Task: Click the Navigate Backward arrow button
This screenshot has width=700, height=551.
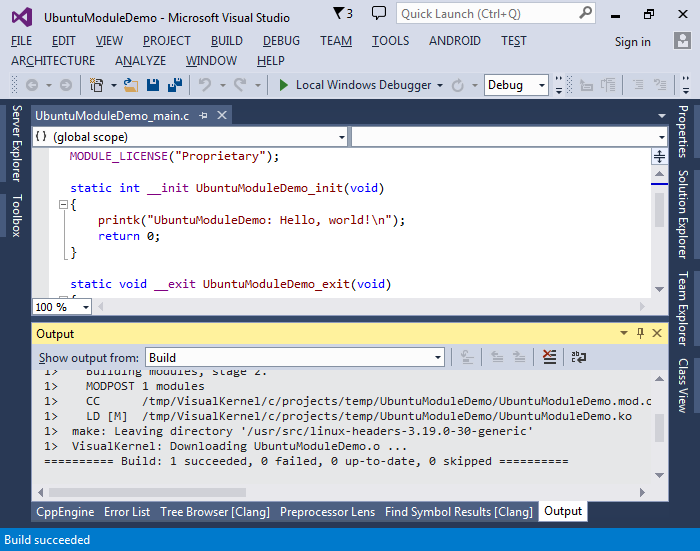Action: (32, 85)
